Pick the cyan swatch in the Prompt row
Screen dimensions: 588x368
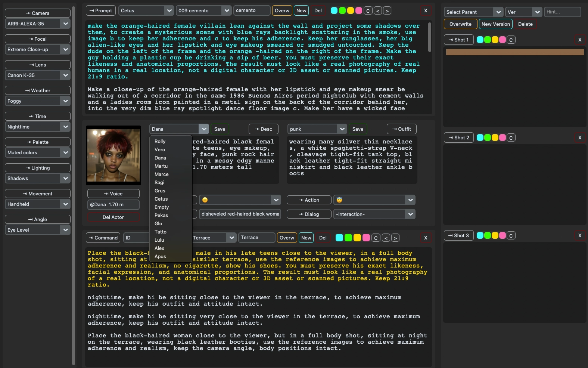click(334, 10)
